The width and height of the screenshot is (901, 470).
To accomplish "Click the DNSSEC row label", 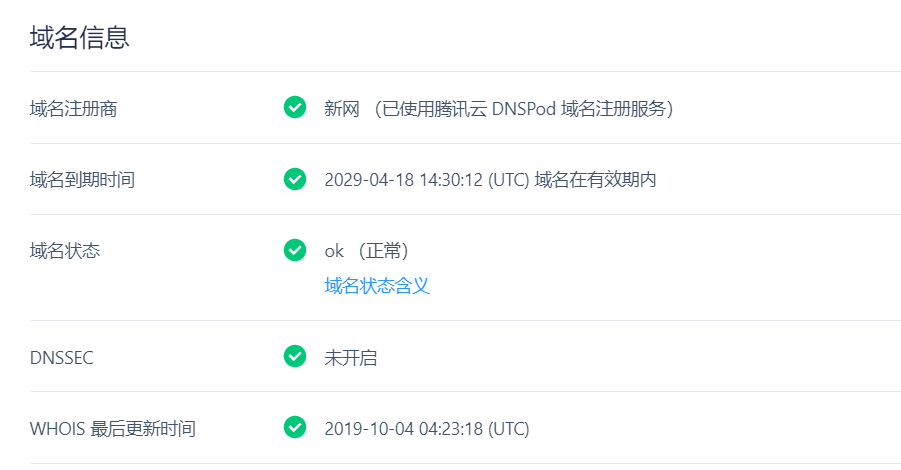I will (x=61, y=358).
